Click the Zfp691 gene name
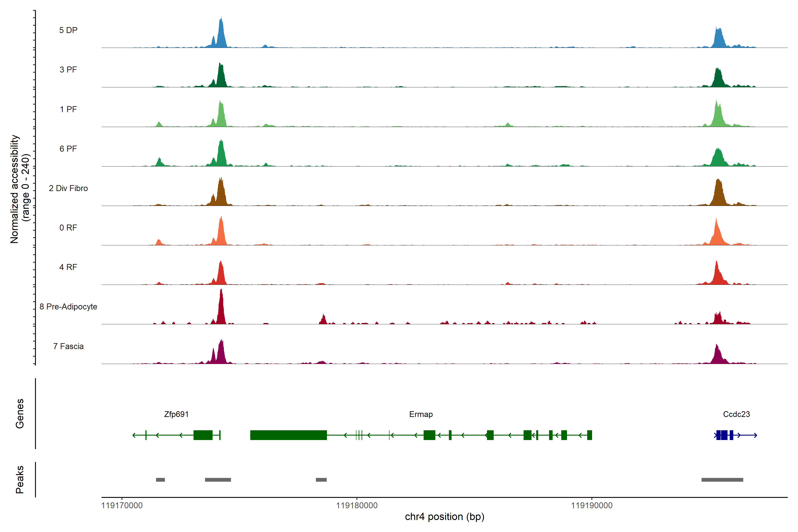Image resolution: width=798 pixels, height=532 pixels. click(x=176, y=414)
